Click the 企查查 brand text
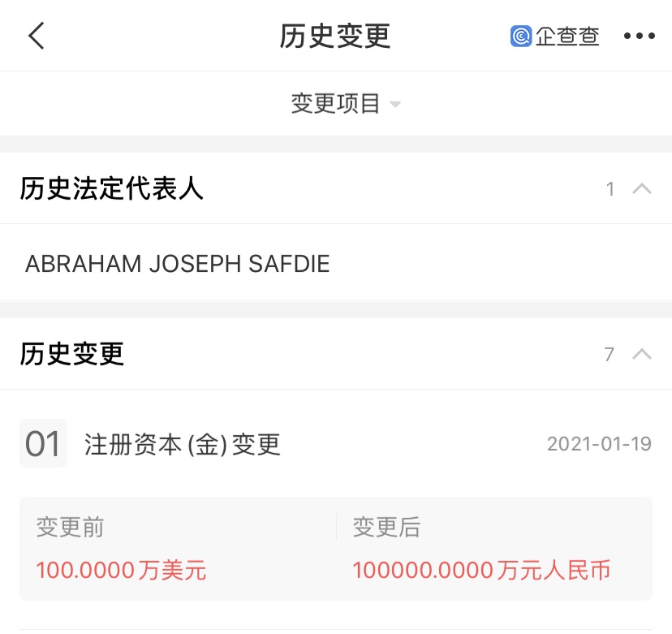 point(567,36)
